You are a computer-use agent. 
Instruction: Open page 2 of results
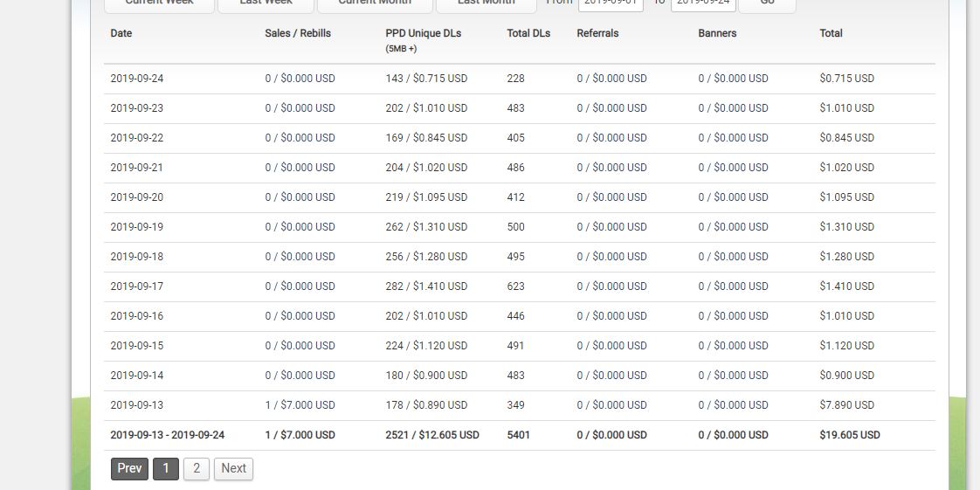tap(197, 469)
